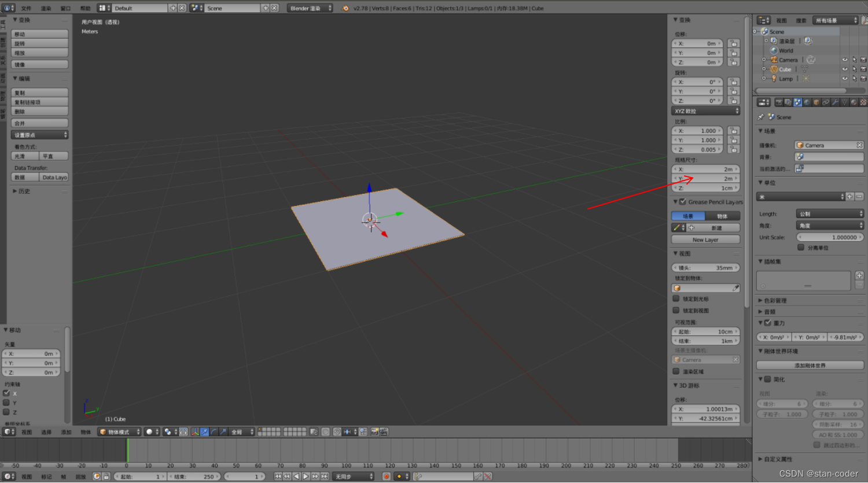The width and height of the screenshot is (868, 483).
Task: Click the New Layer button
Action: coord(705,239)
